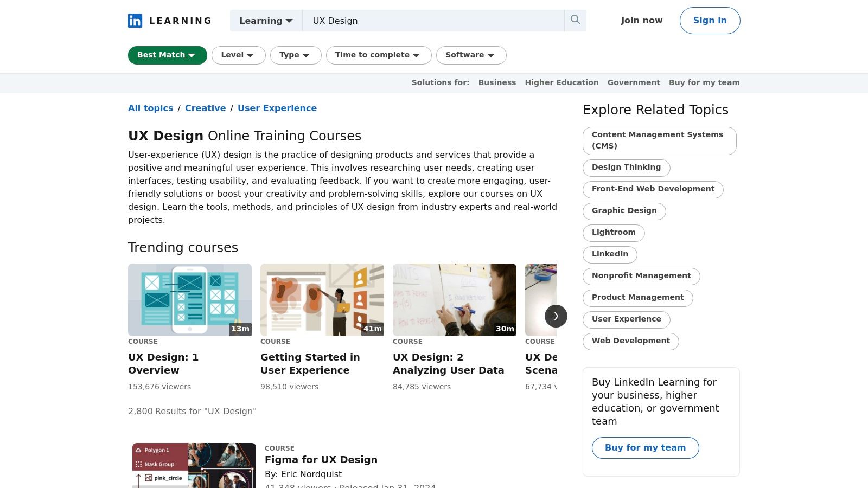Click the search magnifier icon
This screenshot has width=868, height=488.
pyautogui.click(x=575, y=20)
